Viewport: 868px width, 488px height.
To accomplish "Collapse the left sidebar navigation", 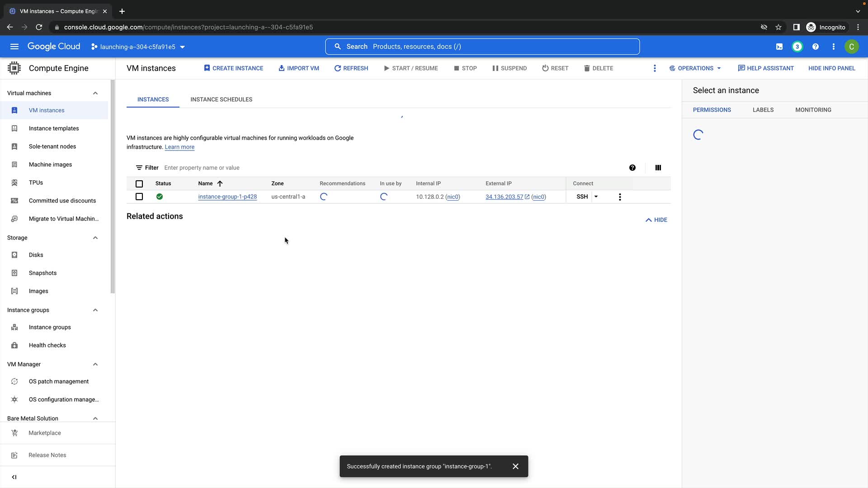I will (x=14, y=477).
